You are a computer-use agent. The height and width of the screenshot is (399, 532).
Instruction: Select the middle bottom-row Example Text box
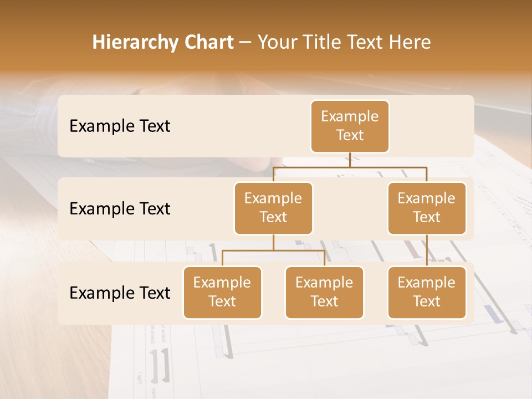[324, 293]
